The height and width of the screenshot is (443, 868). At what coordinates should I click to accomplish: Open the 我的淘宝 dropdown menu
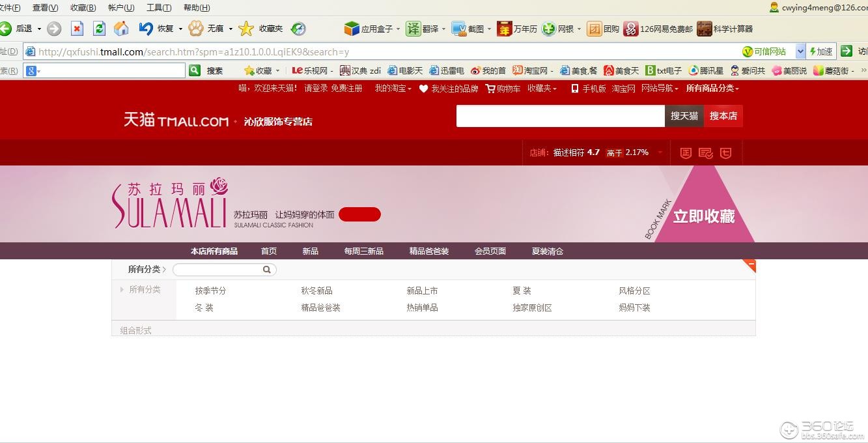pos(391,89)
